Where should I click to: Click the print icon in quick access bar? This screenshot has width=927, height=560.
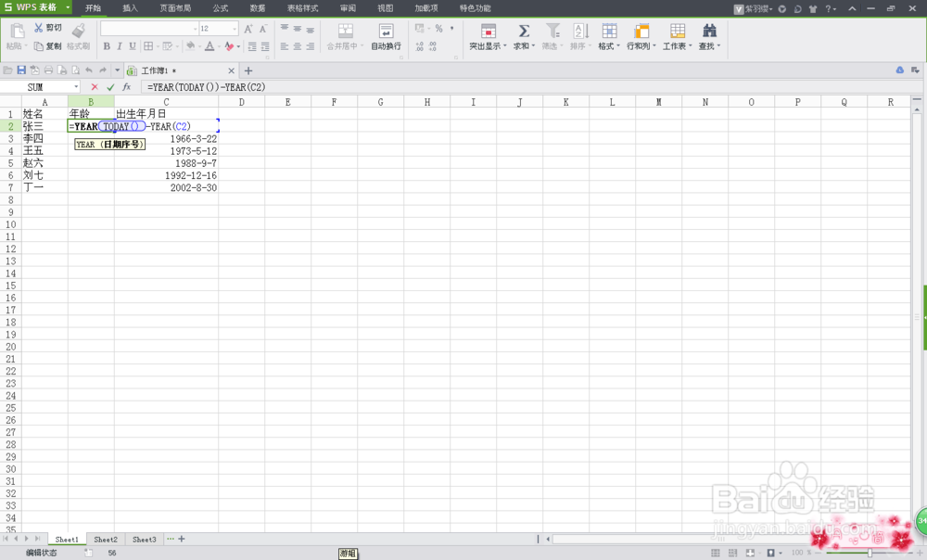(x=48, y=70)
